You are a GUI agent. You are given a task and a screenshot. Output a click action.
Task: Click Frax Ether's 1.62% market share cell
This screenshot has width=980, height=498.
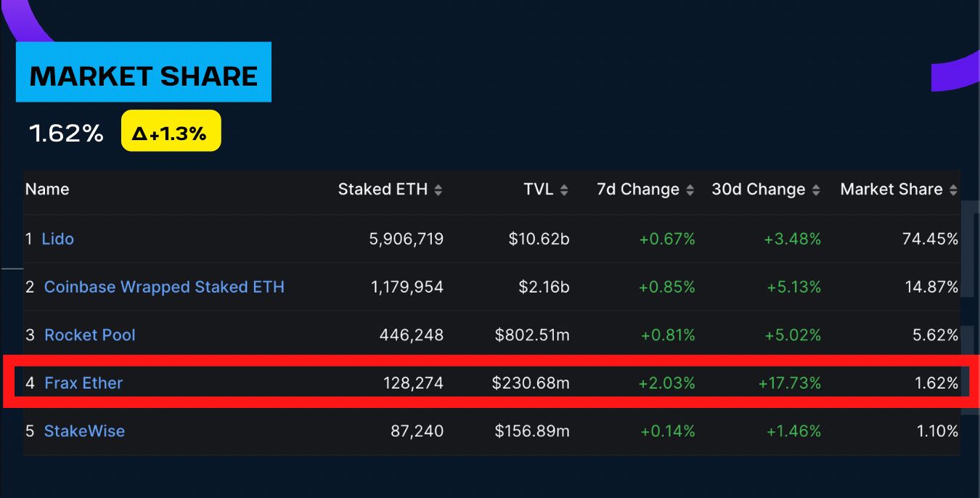point(936,383)
